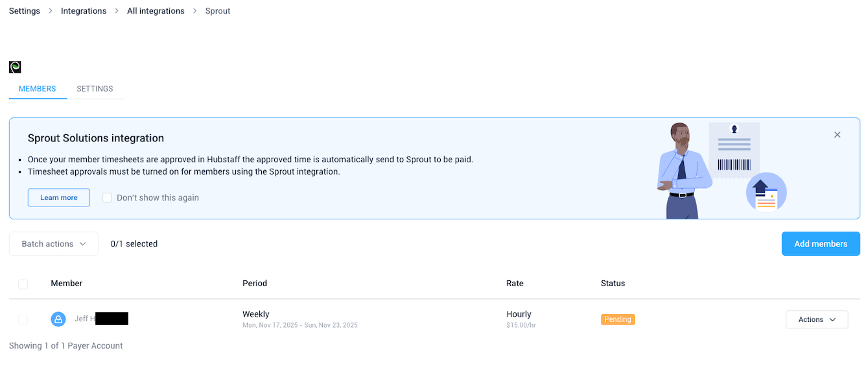
Task: Navigate to Integrations breadcrumb link
Action: coord(84,11)
